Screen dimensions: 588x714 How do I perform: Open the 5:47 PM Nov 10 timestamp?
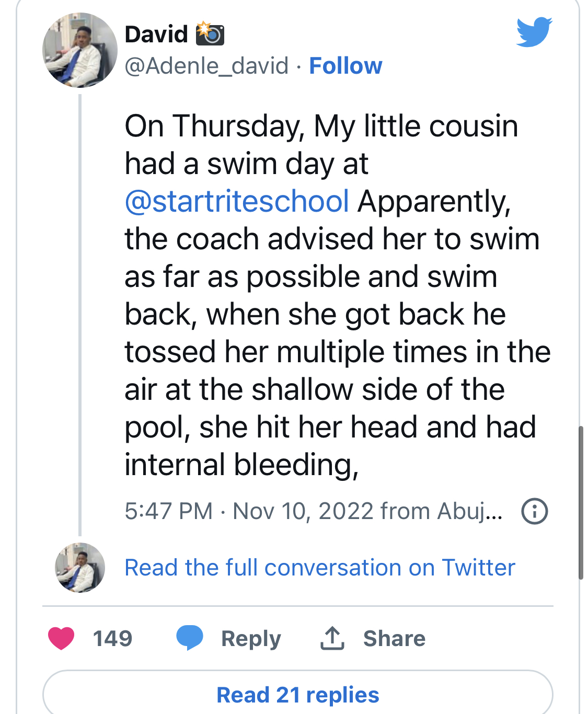[x=313, y=511]
